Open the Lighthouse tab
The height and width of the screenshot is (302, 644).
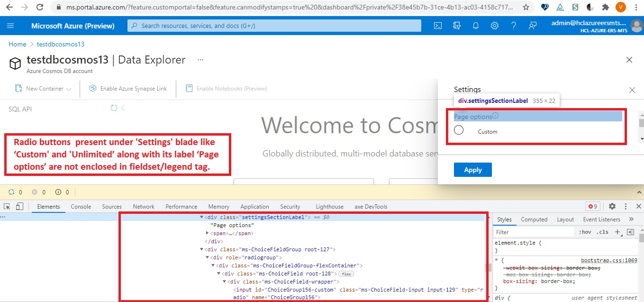[x=330, y=207]
